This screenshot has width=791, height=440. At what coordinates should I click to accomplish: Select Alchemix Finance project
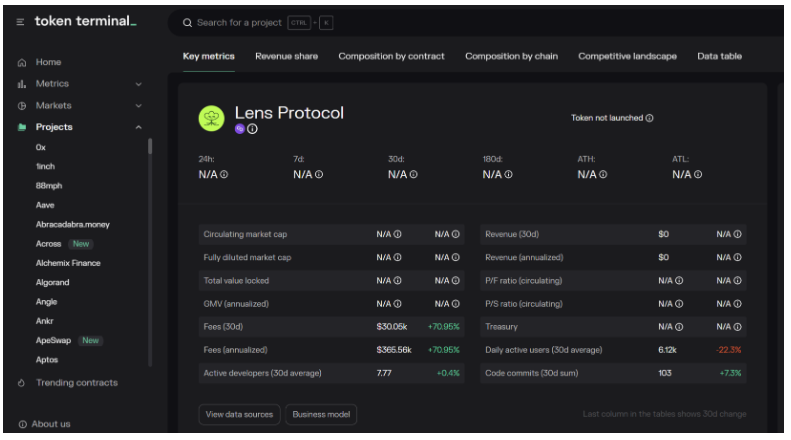(68, 263)
